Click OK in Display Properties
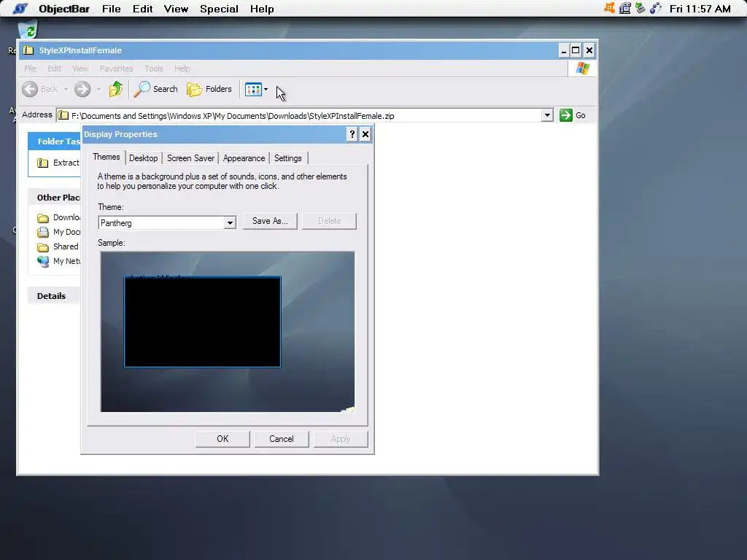747x560 pixels. (x=222, y=439)
